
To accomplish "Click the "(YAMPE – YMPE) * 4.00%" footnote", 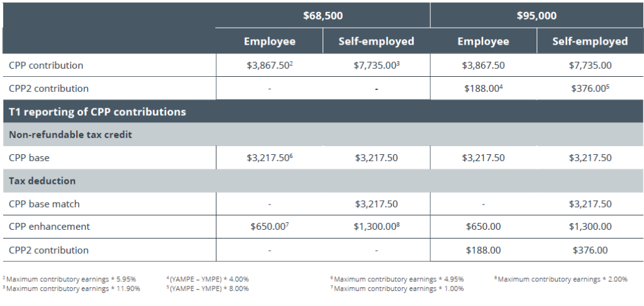I will (208, 279).
